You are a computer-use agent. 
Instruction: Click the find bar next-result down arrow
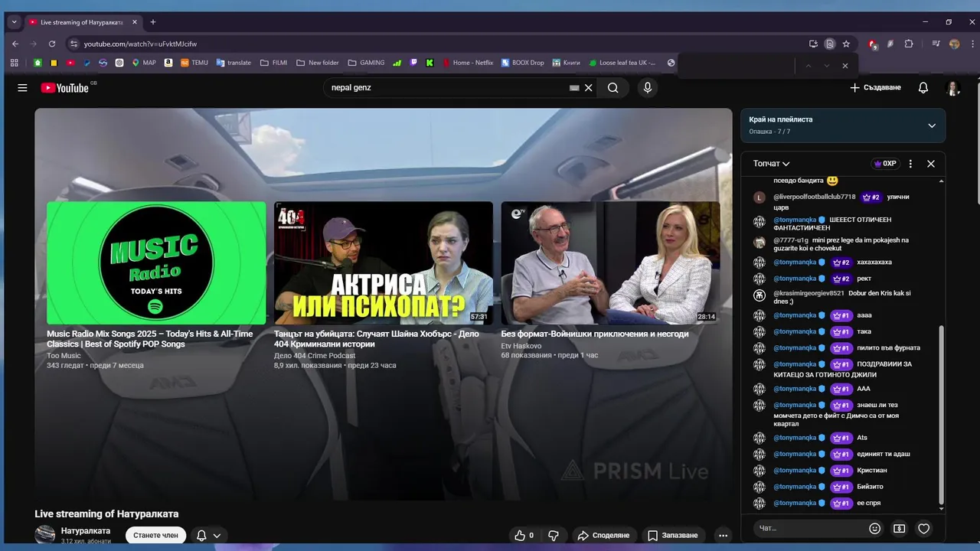click(827, 66)
